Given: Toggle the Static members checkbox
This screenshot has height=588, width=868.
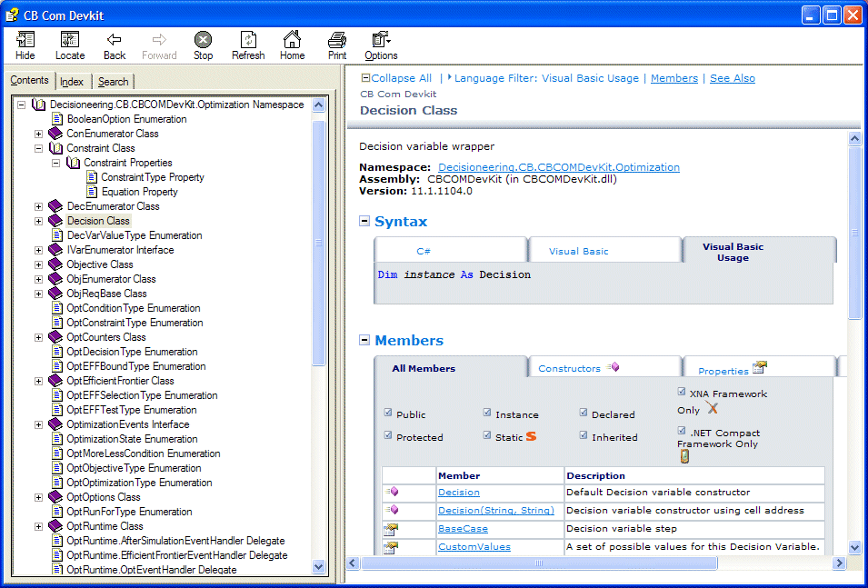Looking at the screenshot, I should pyautogui.click(x=486, y=436).
